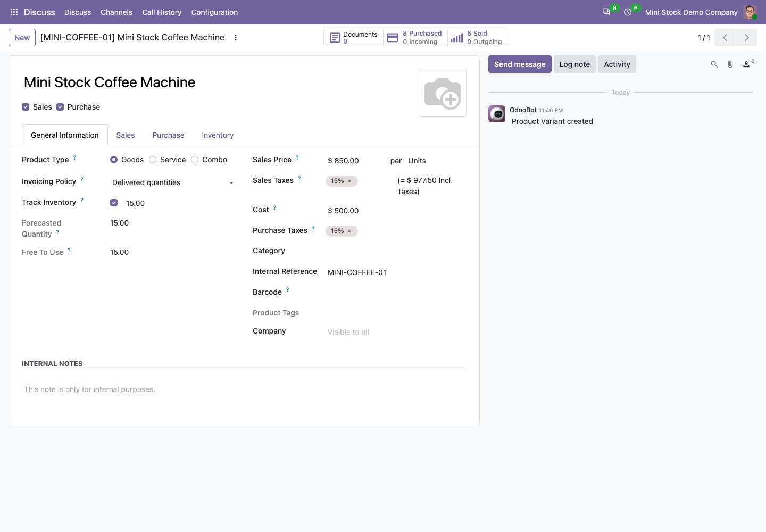This screenshot has height=532, width=766.
Task: Switch to the Sales tab
Action: [126, 135]
